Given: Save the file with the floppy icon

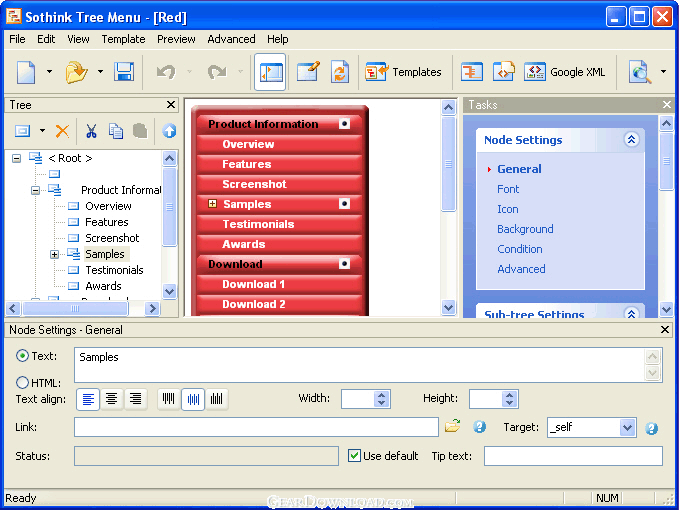Looking at the screenshot, I should tap(124, 72).
